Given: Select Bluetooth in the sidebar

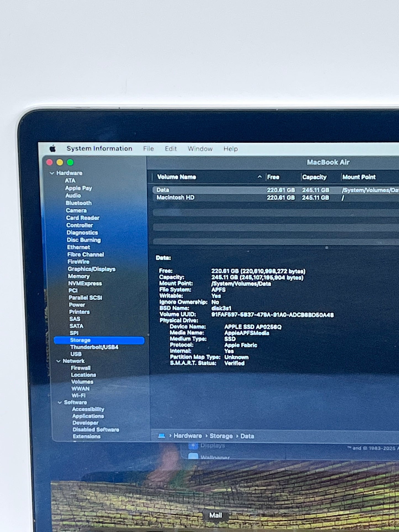Looking at the screenshot, I should pyautogui.click(x=79, y=203).
